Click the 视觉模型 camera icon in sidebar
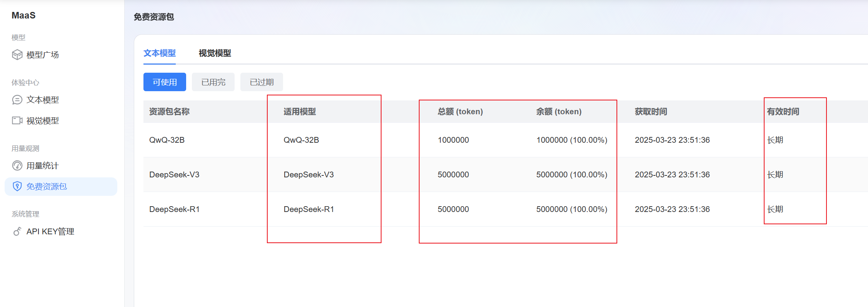This screenshot has width=868, height=307. (x=17, y=121)
